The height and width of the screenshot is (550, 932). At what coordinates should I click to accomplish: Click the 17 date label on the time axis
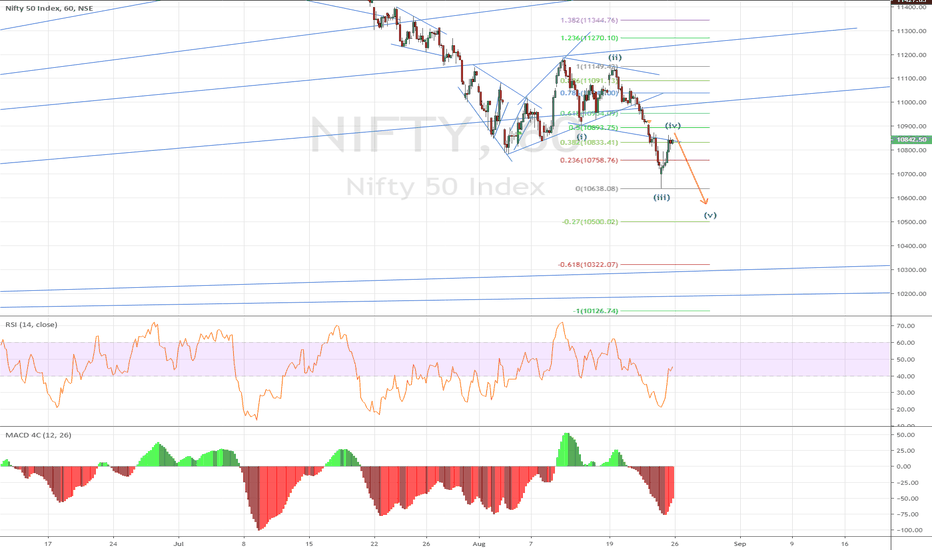tap(48, 543)
